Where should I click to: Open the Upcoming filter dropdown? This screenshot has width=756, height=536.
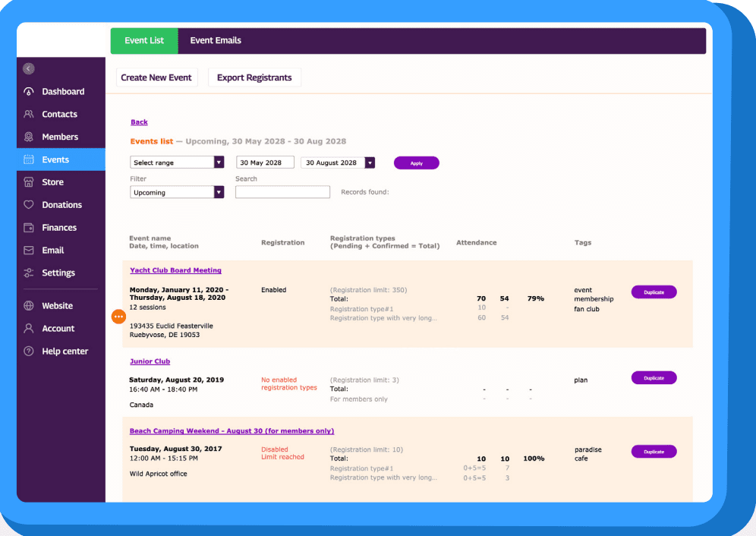point(219,193)
